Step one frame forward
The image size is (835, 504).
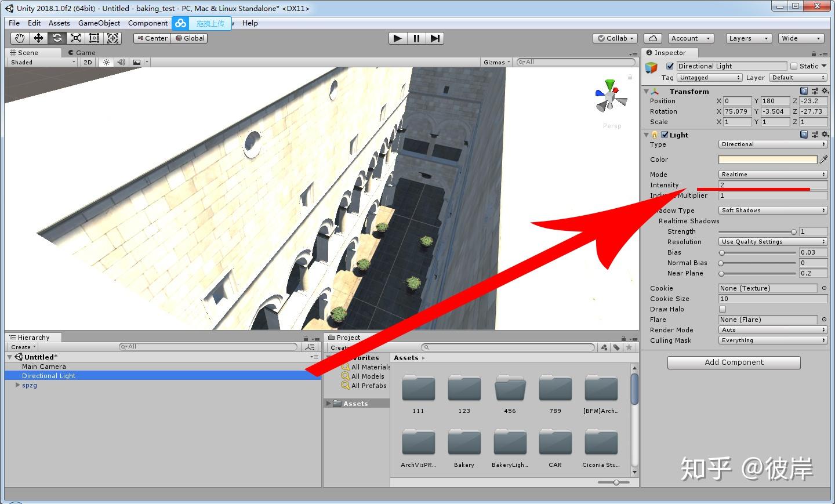click(435, 38)
